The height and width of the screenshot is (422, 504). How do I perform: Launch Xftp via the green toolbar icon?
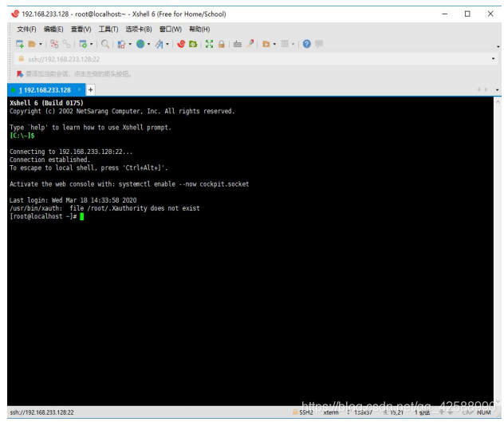193,44
